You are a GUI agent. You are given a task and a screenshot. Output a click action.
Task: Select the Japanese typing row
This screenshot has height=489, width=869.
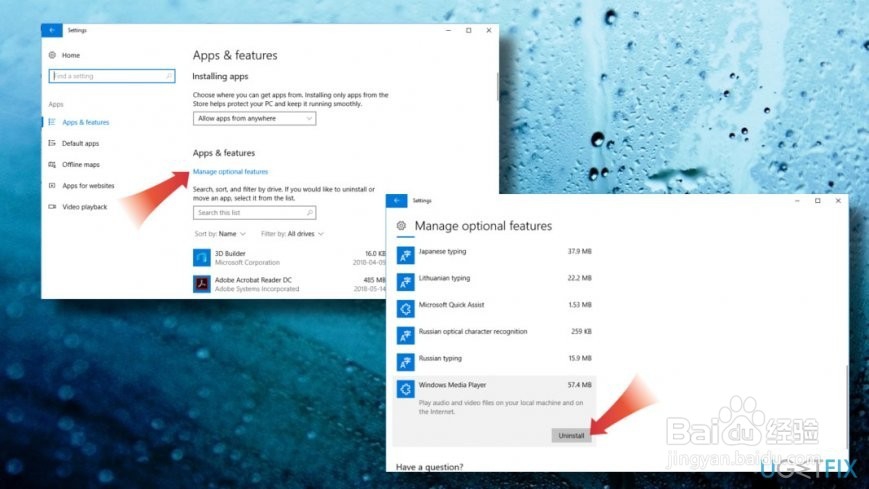coord(494,256)
